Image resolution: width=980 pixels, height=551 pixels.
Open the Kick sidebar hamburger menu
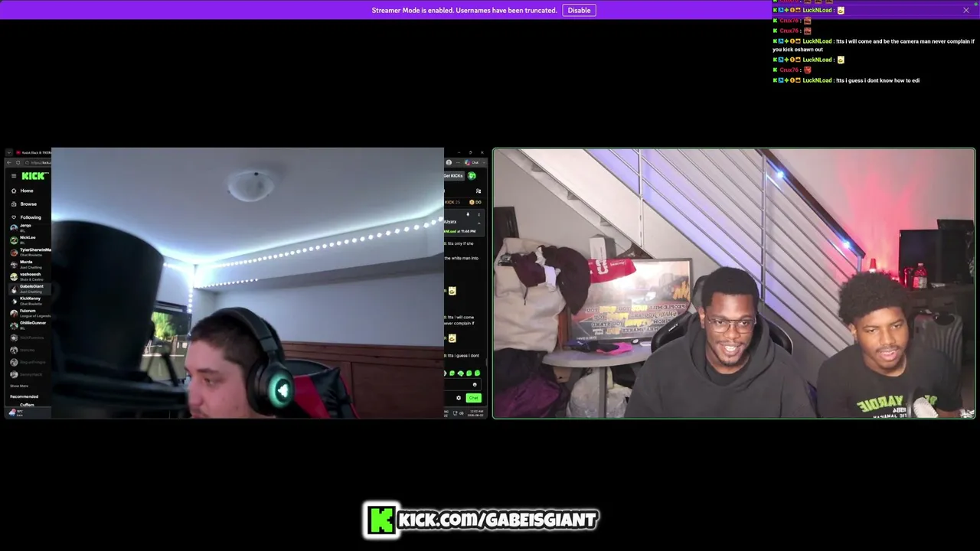(x=14, y=176)
